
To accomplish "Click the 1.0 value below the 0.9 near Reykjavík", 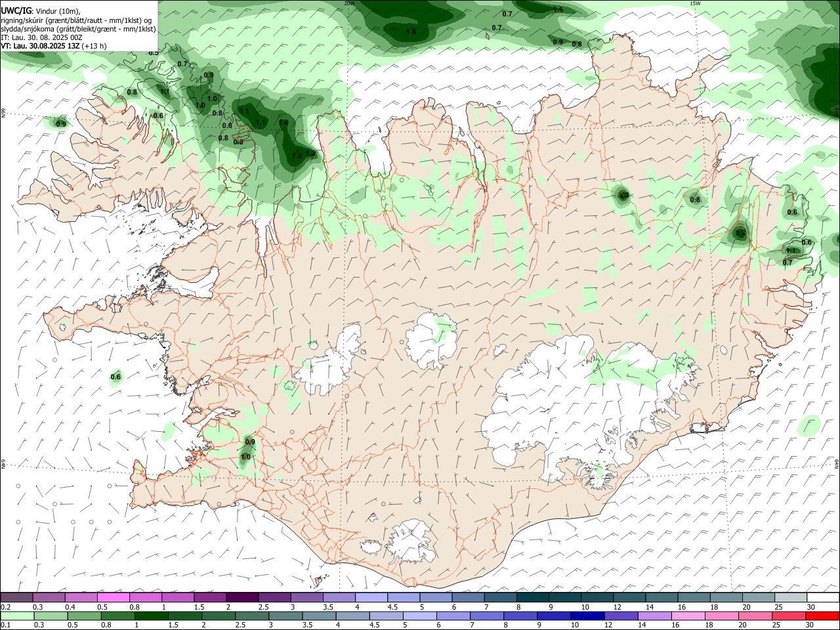I will pos(245,457).
